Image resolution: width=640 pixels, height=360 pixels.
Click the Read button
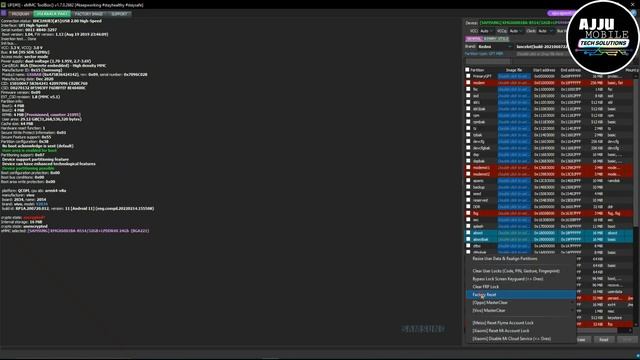click(x=604, y=340)
